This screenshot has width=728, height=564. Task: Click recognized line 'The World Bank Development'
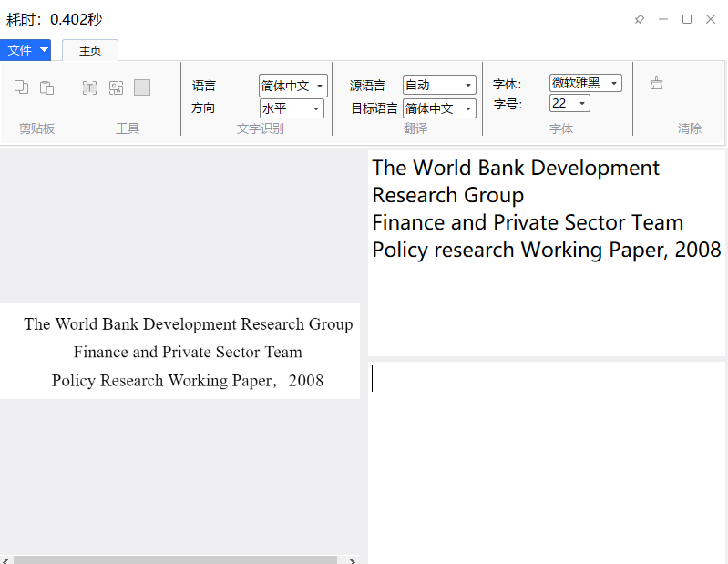(x=516, y=168)
